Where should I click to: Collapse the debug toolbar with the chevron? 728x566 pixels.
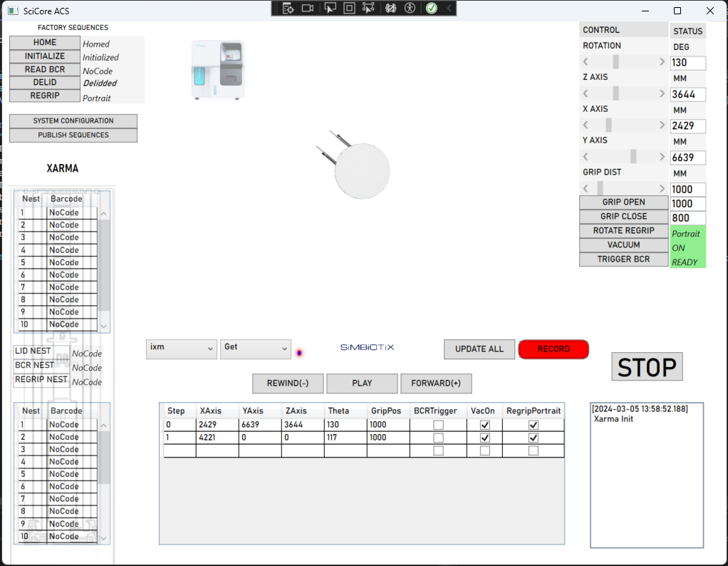(449, 9)
